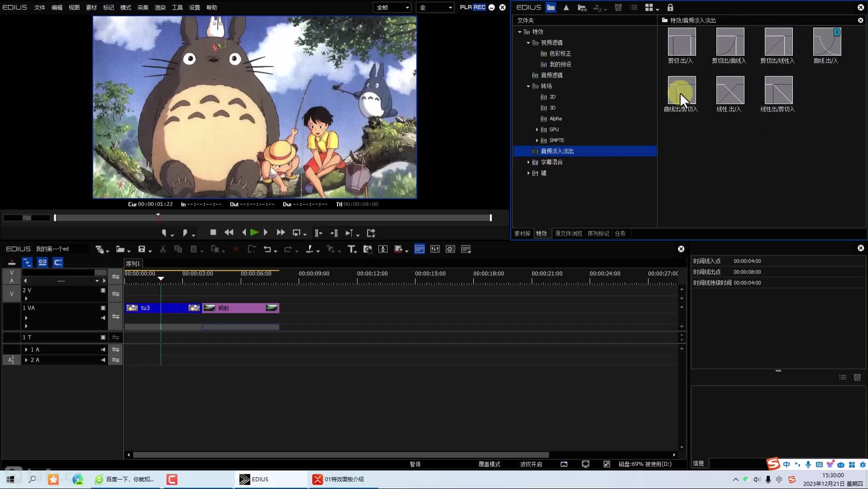Click the Delete red X icon

(x=236, y=249)
